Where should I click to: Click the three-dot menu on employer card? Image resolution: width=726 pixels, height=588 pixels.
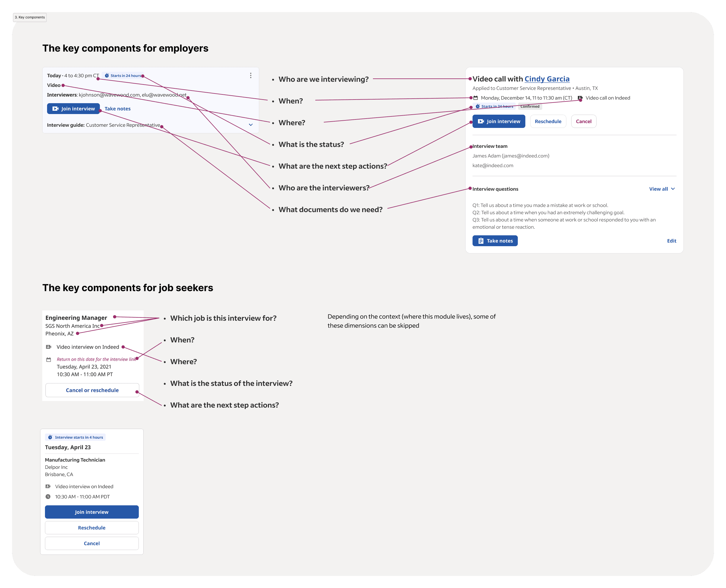[250, 75]
